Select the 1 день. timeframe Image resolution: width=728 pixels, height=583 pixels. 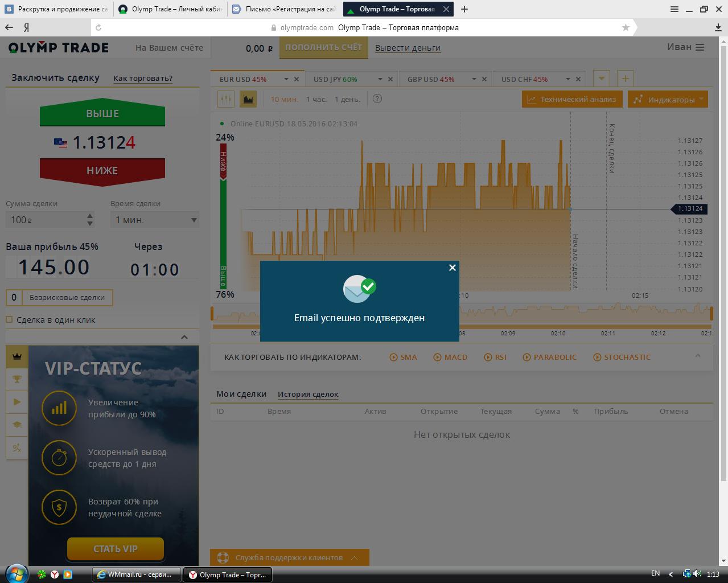click(x=347, y=99)
